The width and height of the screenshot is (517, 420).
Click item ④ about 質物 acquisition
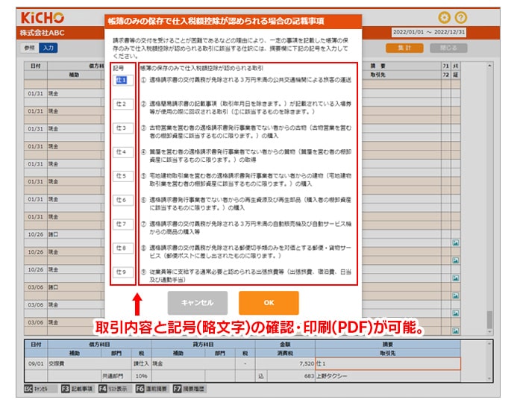tap(246, 156)
